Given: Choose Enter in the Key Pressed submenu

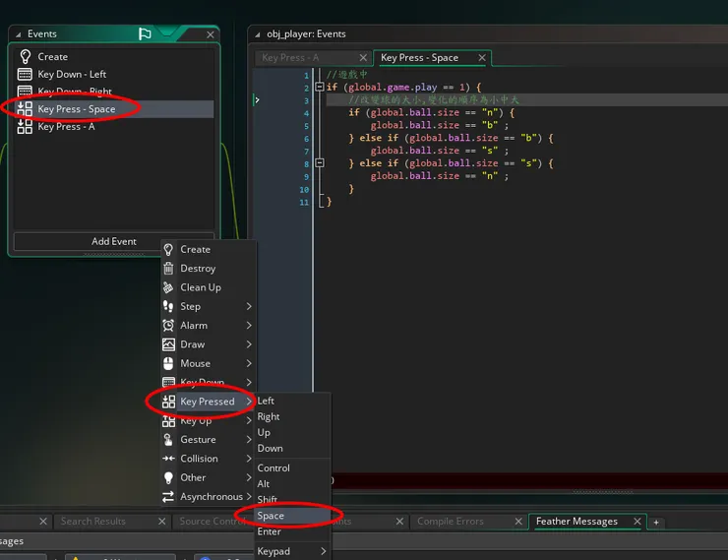Looking at the screenshot, I should [293, 531].
